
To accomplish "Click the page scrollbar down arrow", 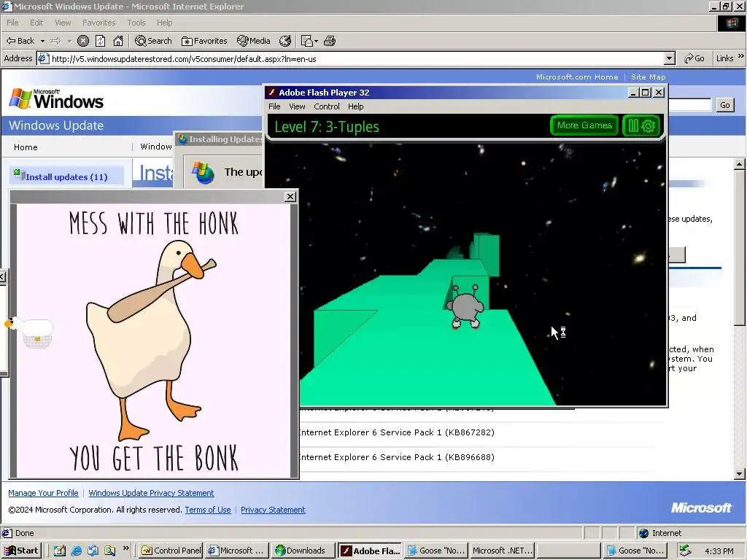I will tap(740, 474).
